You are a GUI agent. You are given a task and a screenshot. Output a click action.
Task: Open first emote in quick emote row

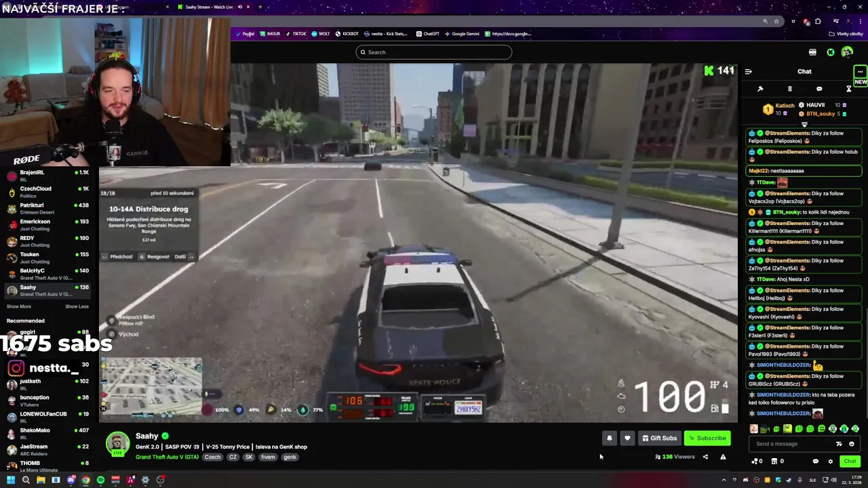point(753,428)
